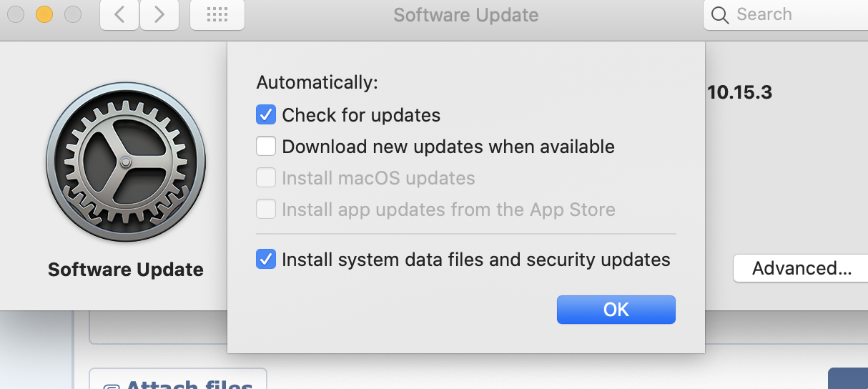The width and height of the screenshot is (868, 389).
Task: Show all preferences via grid icon
Action: 217,14
